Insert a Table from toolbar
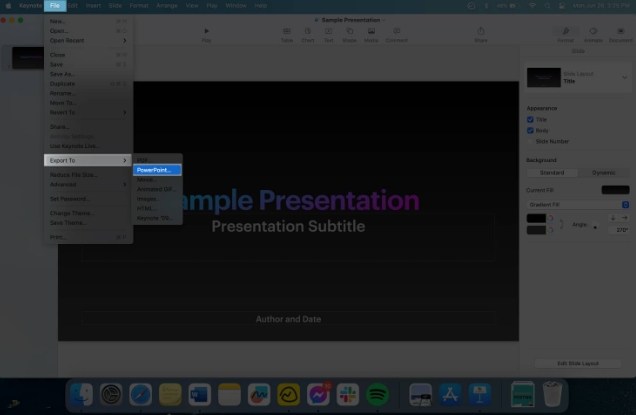The height and width of the screenshot is (415, 636). 287,31
